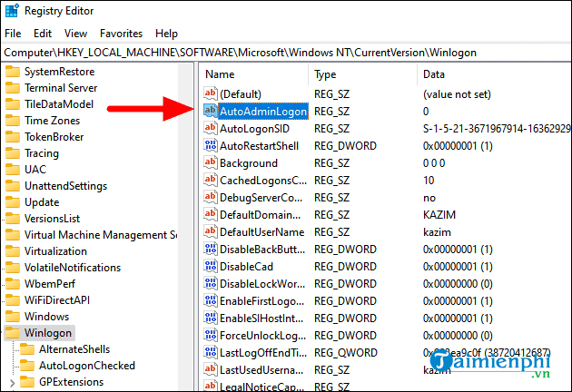Click the string icon of CachedLogonsC...
Viewport: 572px width, 392px height.
(211, 181)
